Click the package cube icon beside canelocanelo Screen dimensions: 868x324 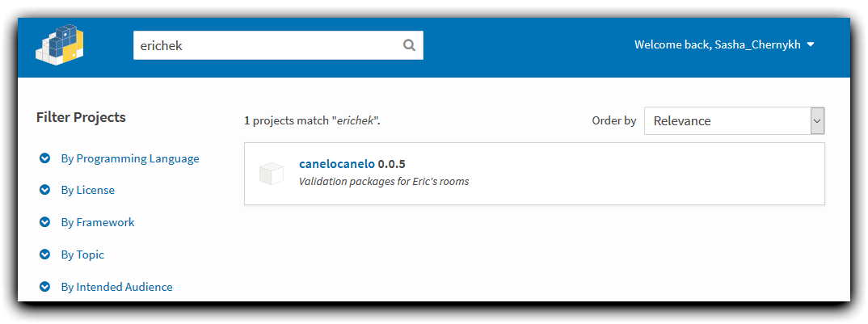pos(272,174)
